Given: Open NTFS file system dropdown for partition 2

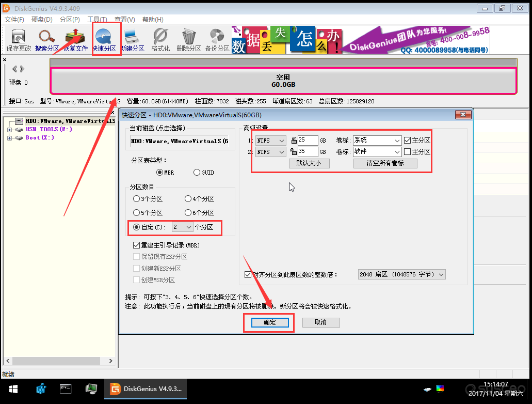Looking at the screenshot, I should [270, 152].
